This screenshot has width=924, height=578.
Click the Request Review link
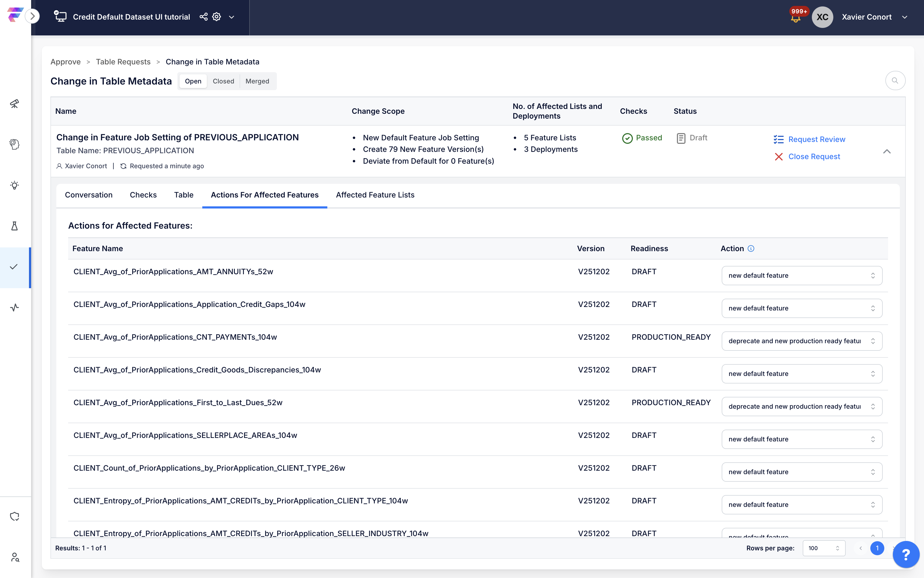point(816,139)
